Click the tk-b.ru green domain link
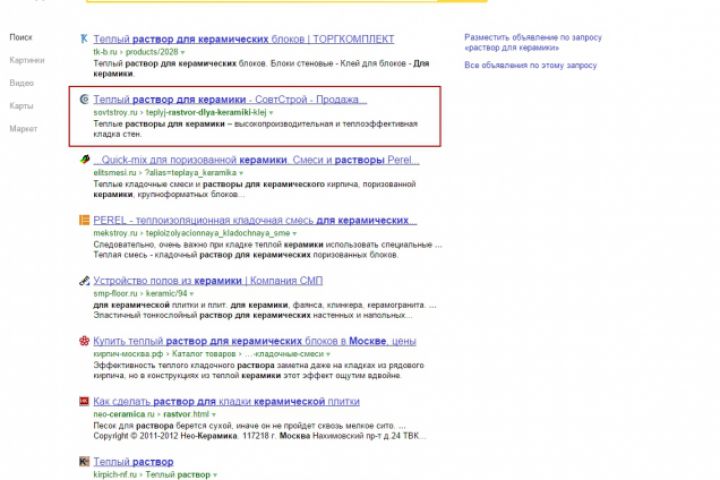Viewport: 720px width, 480px height. coord(105,52)
